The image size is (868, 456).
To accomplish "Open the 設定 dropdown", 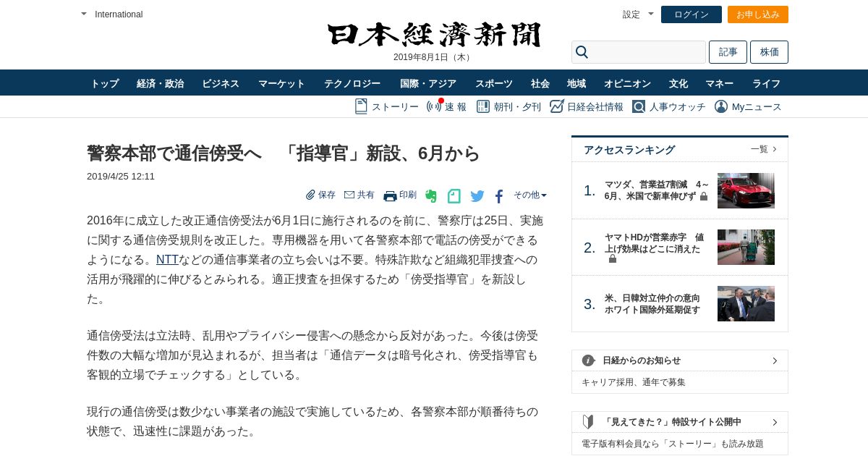I will [x=638, y=14].
